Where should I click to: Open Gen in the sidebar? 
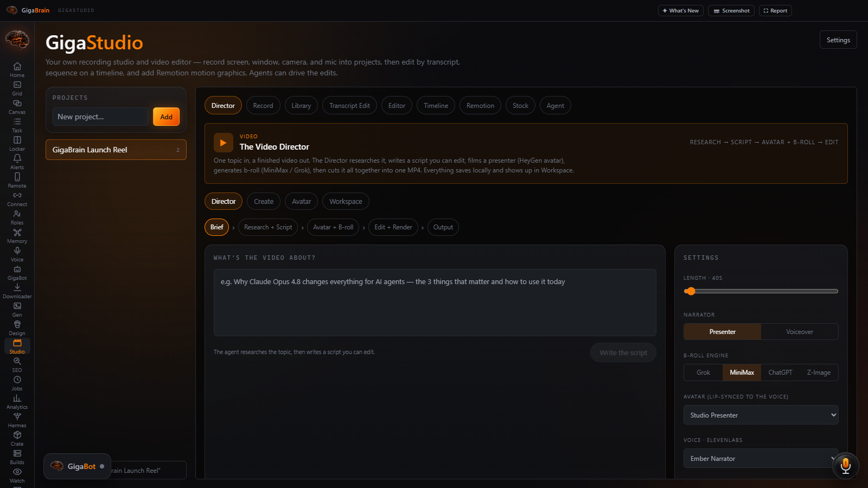tap(17, 309)
